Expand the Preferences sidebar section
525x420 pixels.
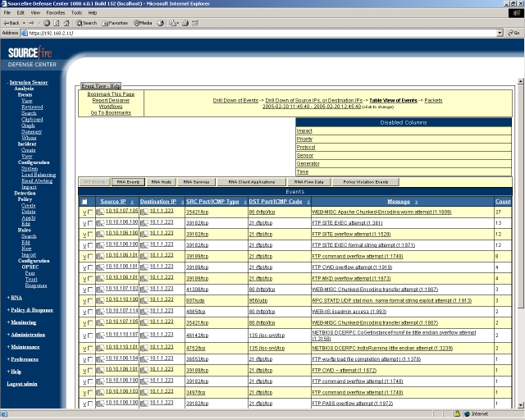coord(23,359)
